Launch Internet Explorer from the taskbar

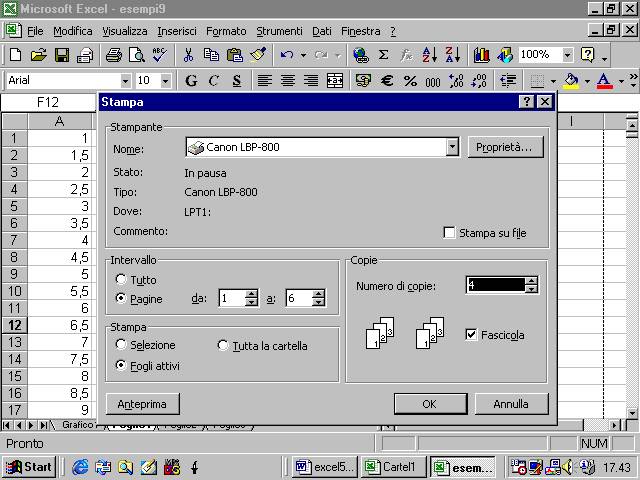80,467
